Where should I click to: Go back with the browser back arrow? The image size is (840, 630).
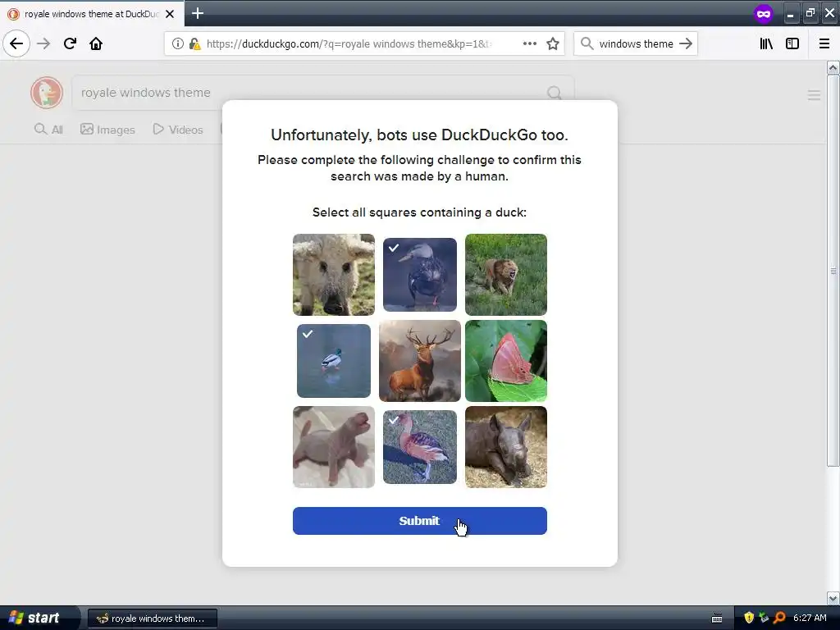pos(16,43)
